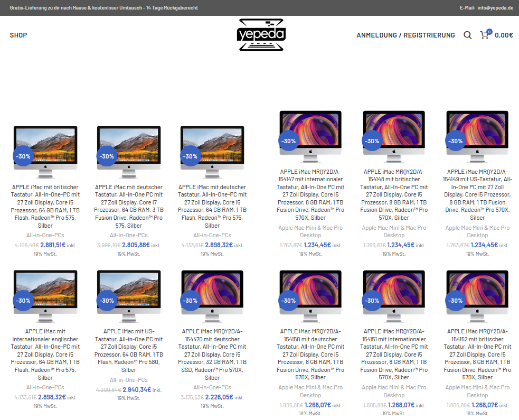
Task: Click the sale price 2.940,34€
Action: (137, 390)
